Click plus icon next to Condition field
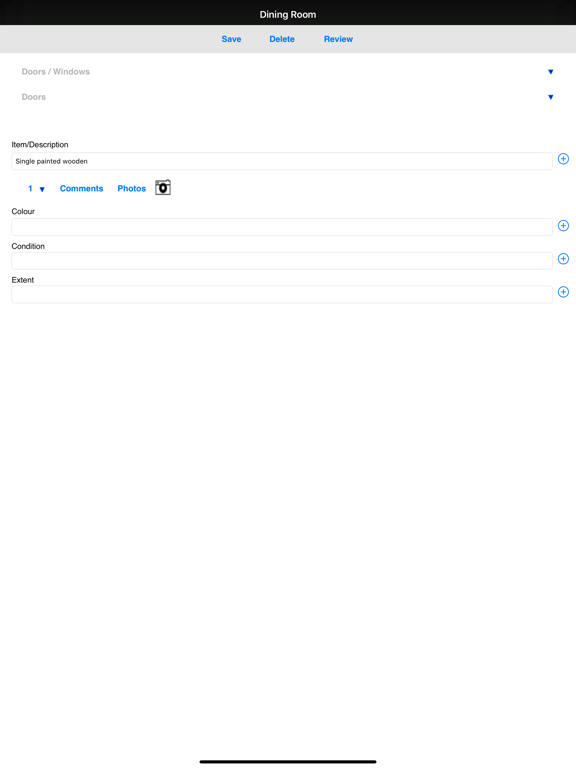Viewport: 576px width, 768px height. [563, 259]
